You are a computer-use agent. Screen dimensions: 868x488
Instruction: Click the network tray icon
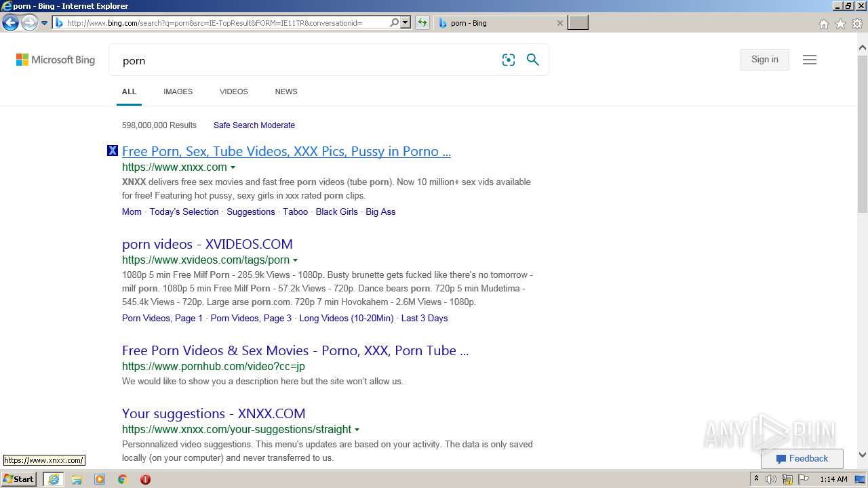(787, 479)
